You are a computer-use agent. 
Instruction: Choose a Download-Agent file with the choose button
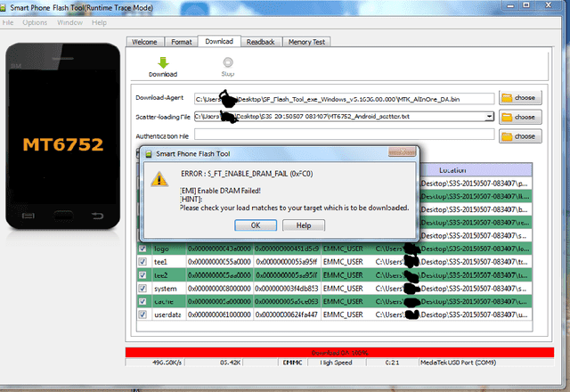(520, 98)
